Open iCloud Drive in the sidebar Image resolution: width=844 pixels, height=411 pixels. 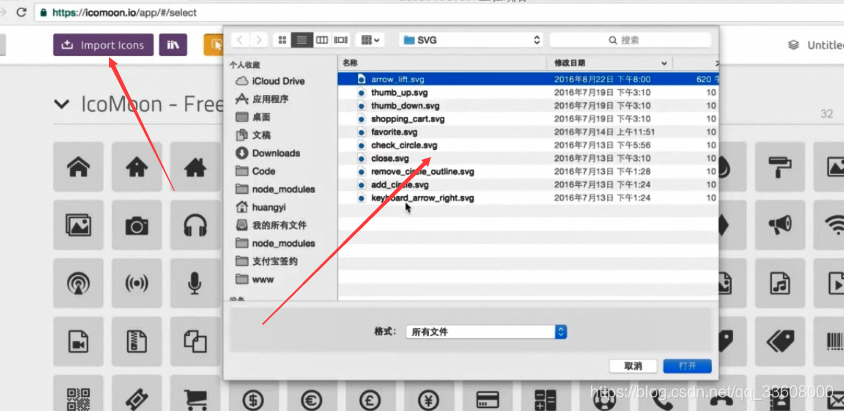(x=270, y=81)
